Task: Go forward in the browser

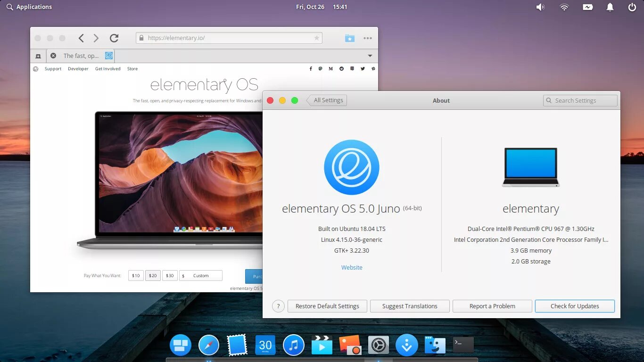Action: 96,38
